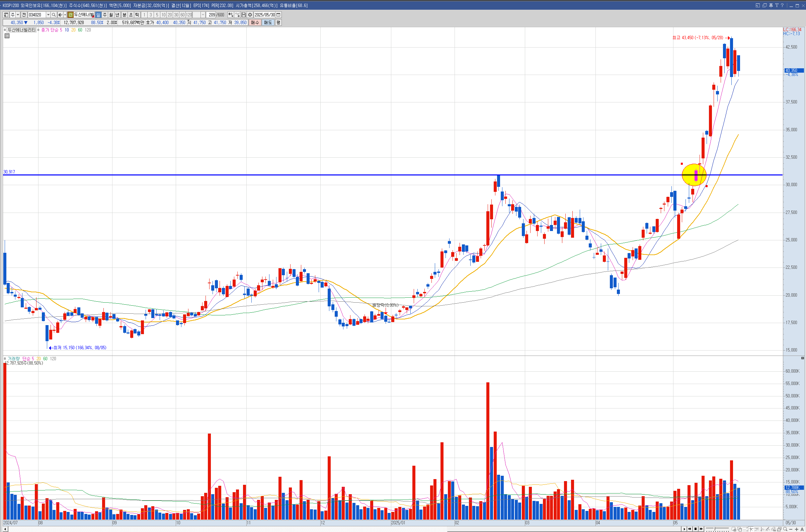Click the zoom-in plus icon at bottom

[797, 529]
